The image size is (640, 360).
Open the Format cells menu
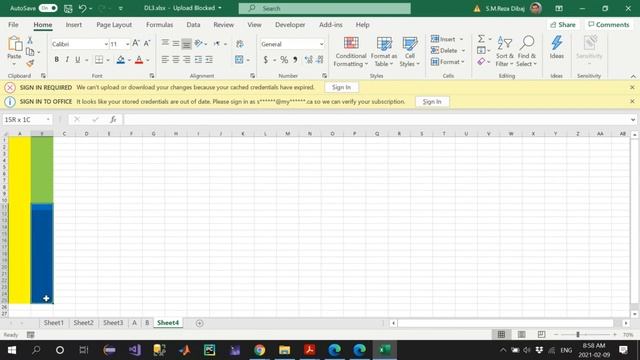coord(447,62)
